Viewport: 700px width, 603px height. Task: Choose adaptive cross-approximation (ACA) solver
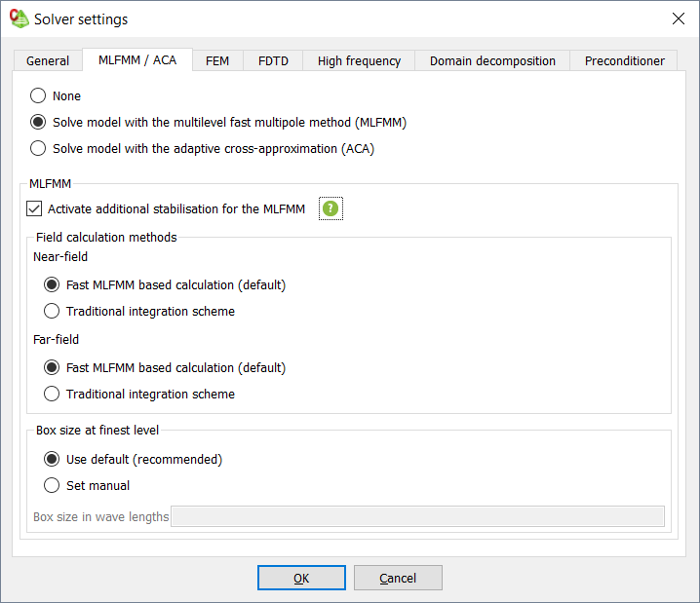point(38,149)
